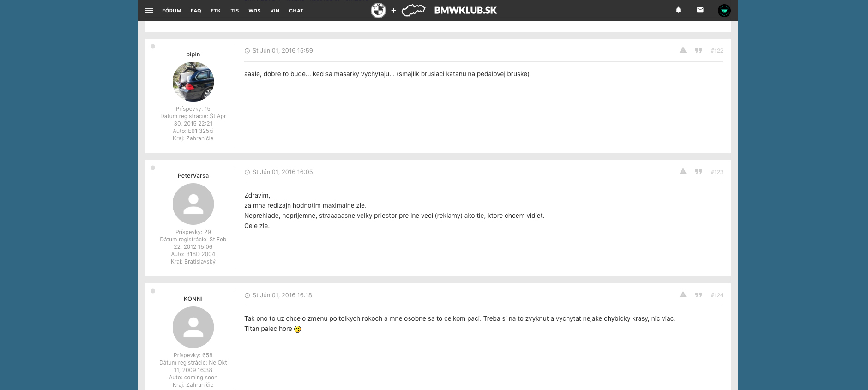
Task: Open private messages envelope icon
Action: point(700,10)
